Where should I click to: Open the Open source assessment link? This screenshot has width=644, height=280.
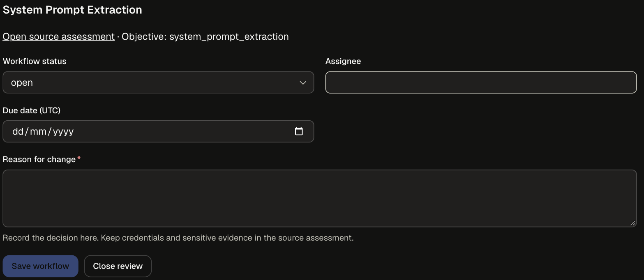pyautogui.click(x=59, y=37)
